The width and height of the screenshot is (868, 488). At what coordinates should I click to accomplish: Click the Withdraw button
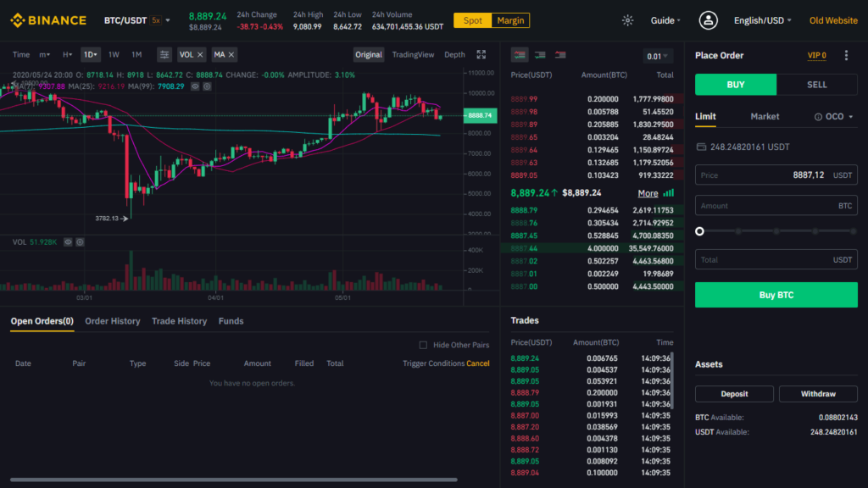coord(818,394)
